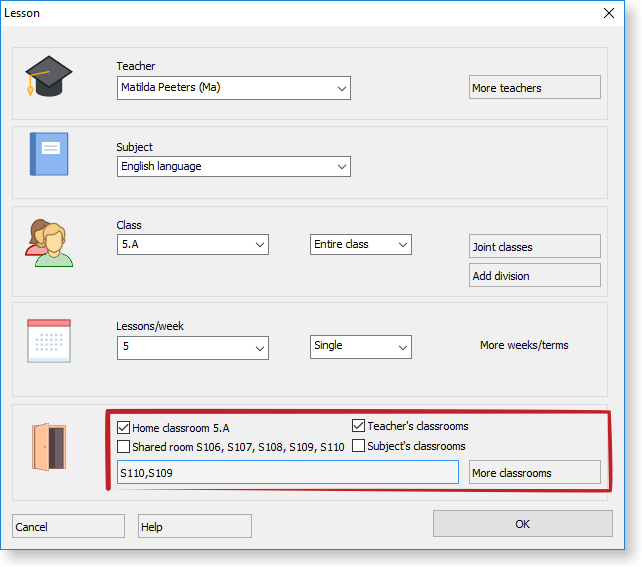Confirm the lesson with OK
The height and width of the screenshot is (567, 642).
click(522, 524)
